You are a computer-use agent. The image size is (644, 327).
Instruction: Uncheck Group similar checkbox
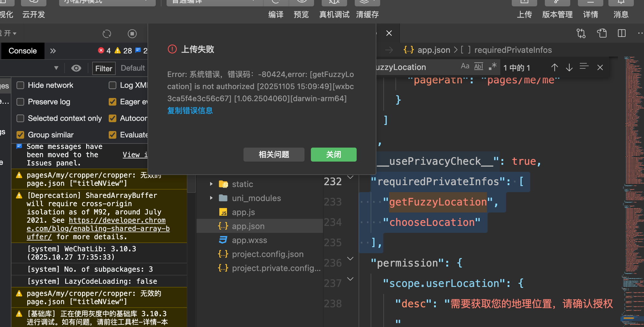(x=20, y=135)
